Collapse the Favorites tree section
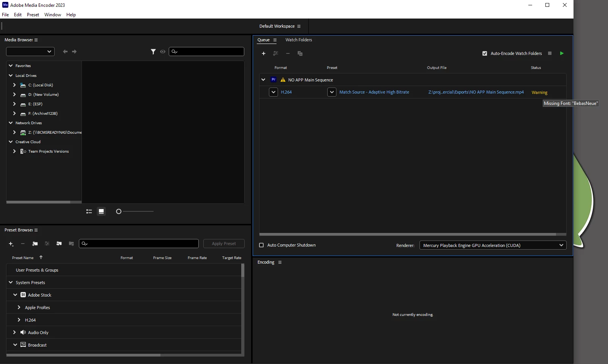Image resolution: width=608 pixels, height=364 pixels. [x=11, y=66]
